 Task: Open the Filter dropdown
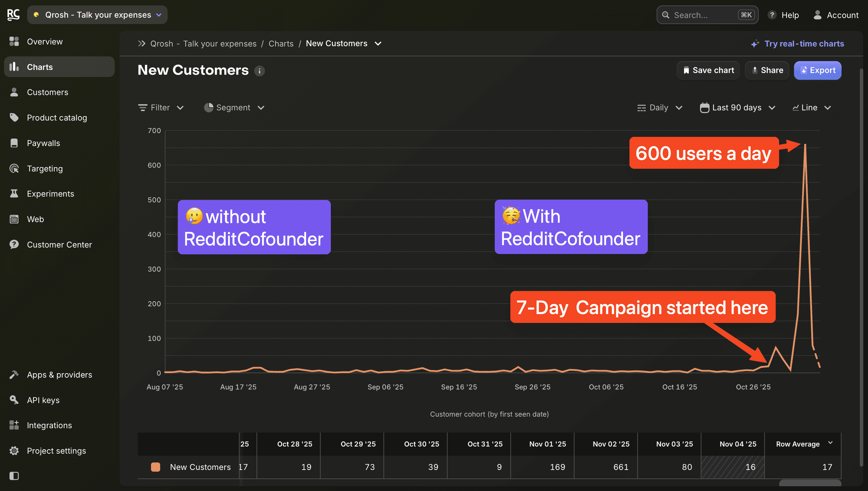(x=161, y=108)
